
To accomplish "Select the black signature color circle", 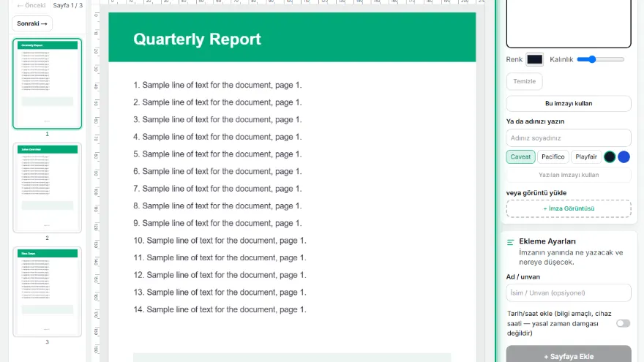I will tap(610, 157).
